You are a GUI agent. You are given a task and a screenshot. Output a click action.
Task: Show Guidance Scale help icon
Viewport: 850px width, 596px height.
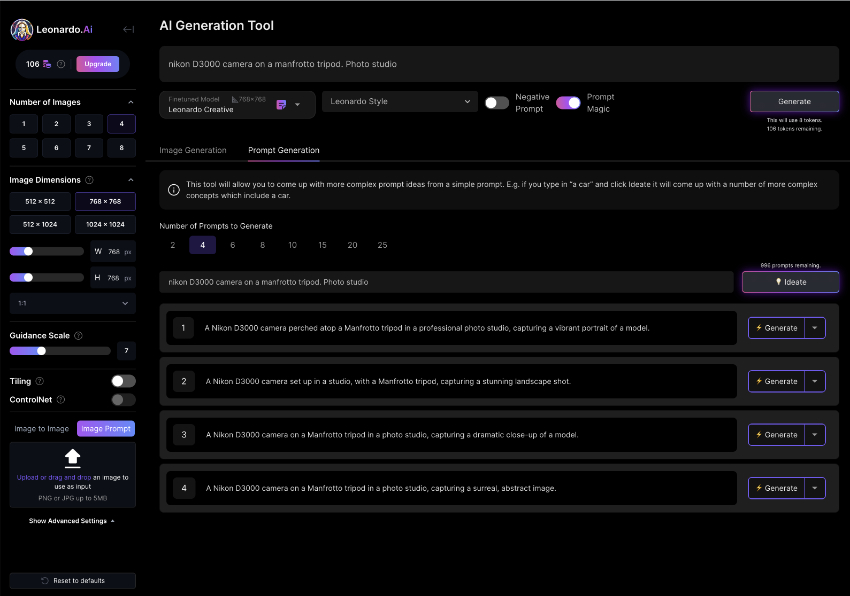click(78, 336)
